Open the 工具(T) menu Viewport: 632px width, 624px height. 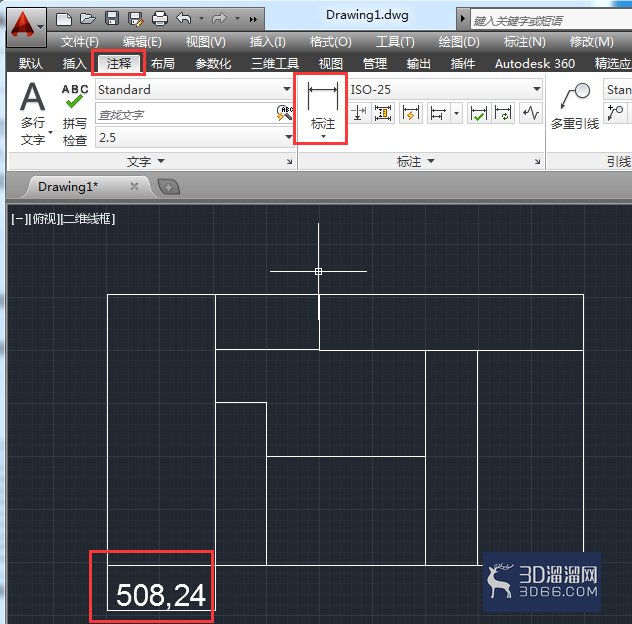click(x=395, y=42)
